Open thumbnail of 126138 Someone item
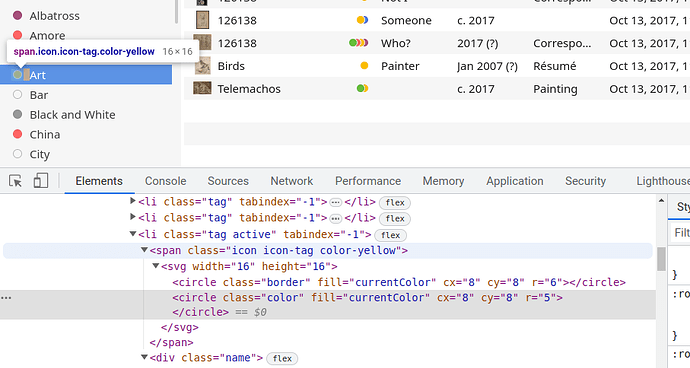 coord(202,20)
